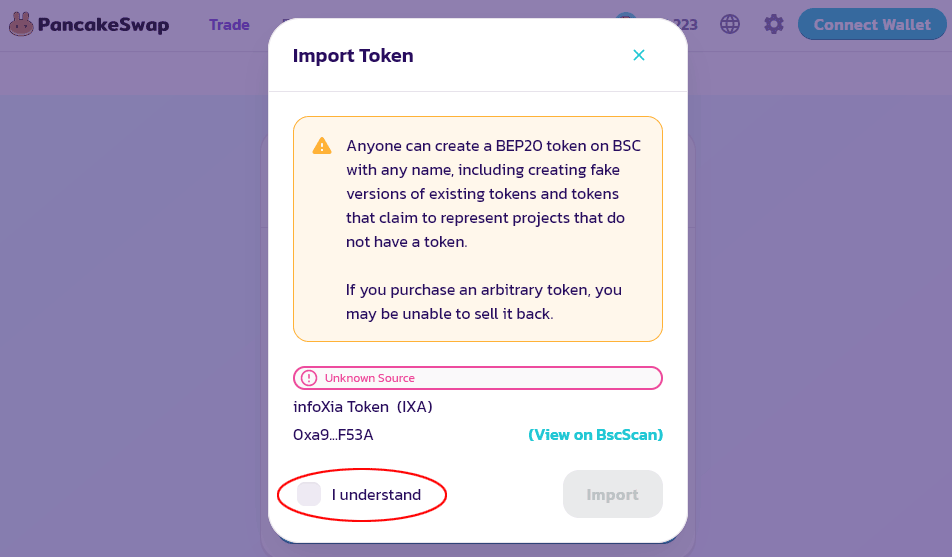Open the gear settings icon
Screen dimensions: 952x557
click(774, 24)
